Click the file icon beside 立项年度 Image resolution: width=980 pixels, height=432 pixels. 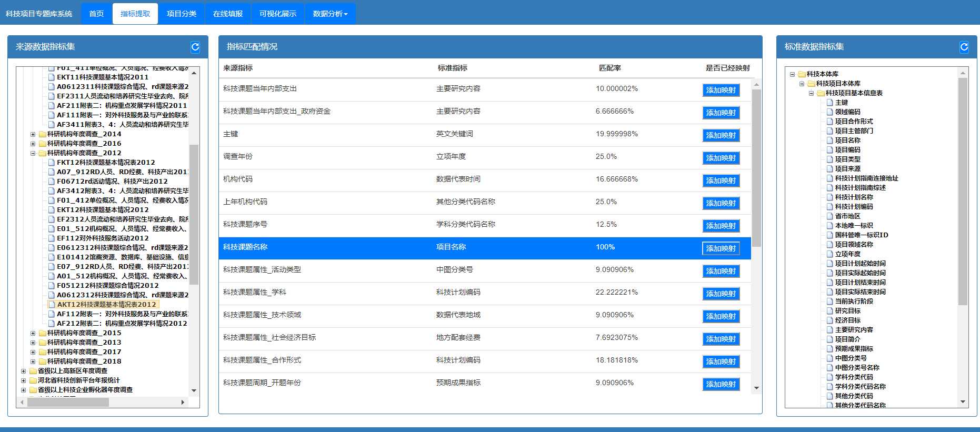tap(830, 254)
